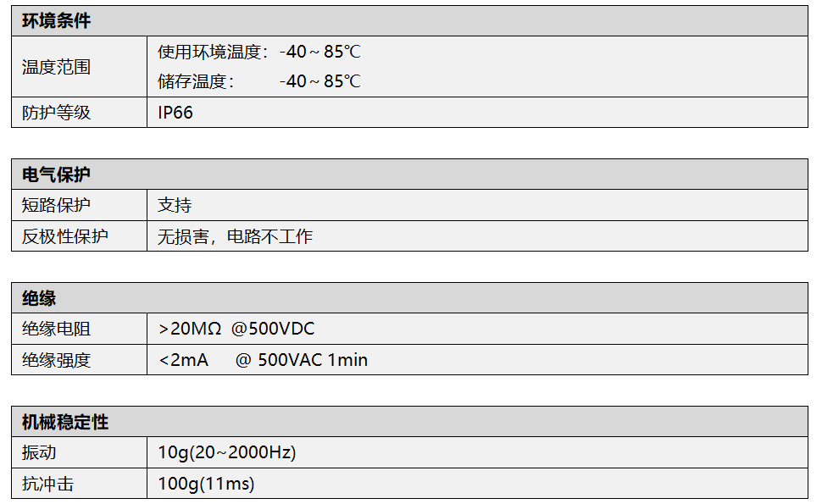Click the 支持 value text

coord(175,205)
